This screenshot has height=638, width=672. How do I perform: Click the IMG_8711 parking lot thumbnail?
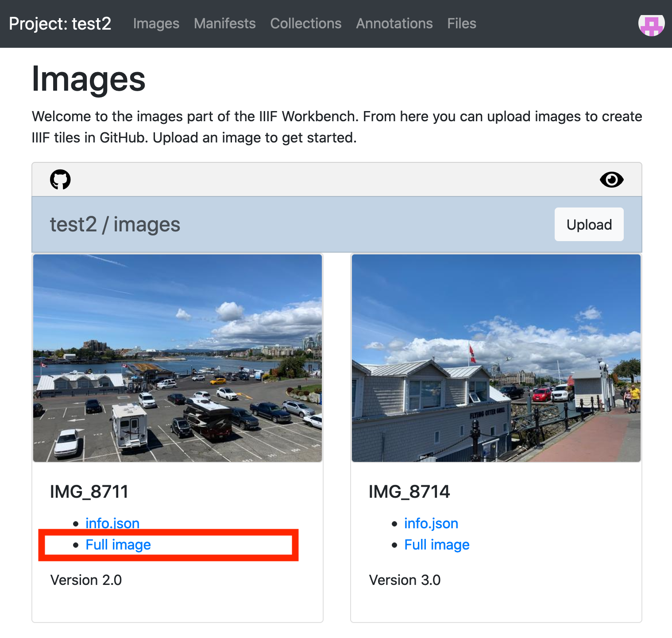point(178,358)
